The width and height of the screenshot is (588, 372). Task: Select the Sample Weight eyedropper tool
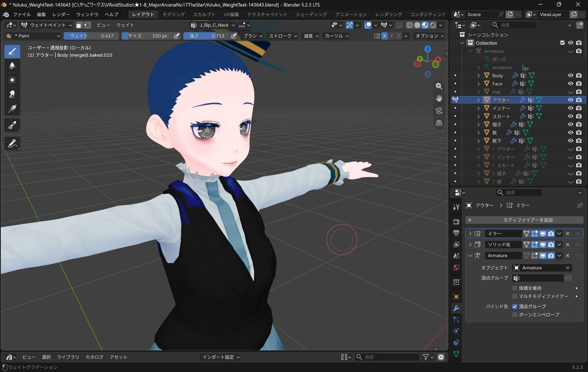pos(12,125)
